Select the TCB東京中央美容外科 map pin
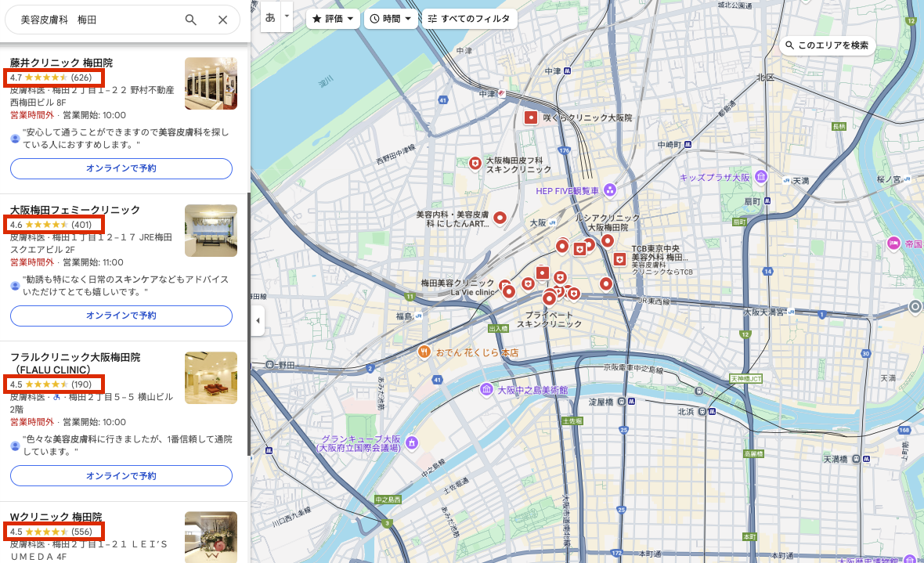The width and height of the screenshot is (924, 563). [x=619, y=259]
